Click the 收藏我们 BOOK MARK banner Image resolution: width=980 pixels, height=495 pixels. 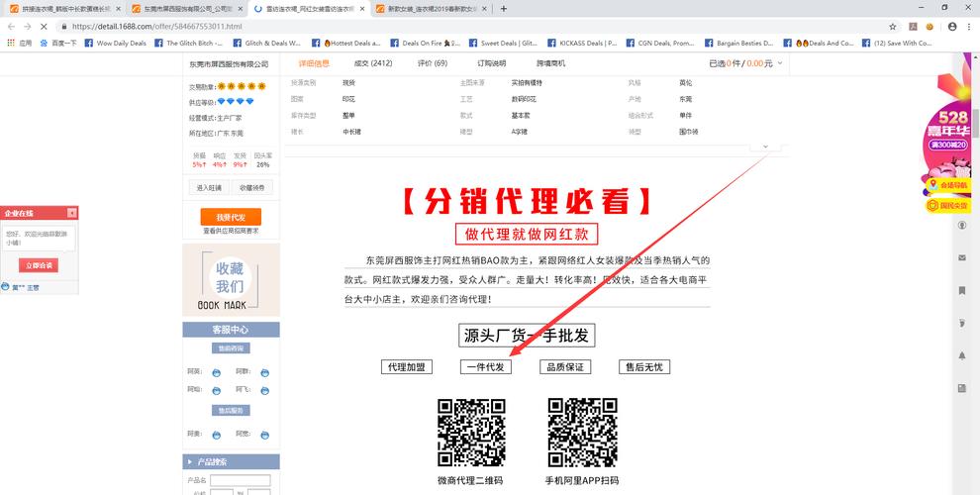tap(231, 279)
